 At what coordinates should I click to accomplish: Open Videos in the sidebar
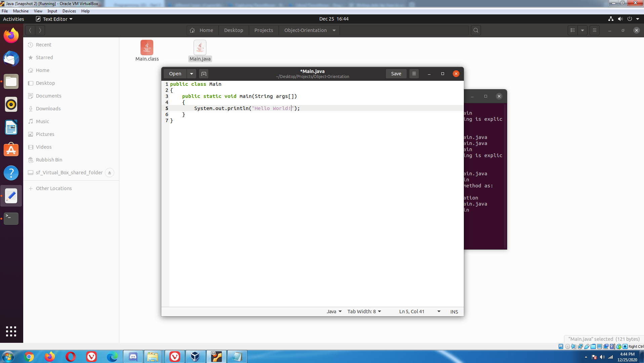(x=71, y=147)
